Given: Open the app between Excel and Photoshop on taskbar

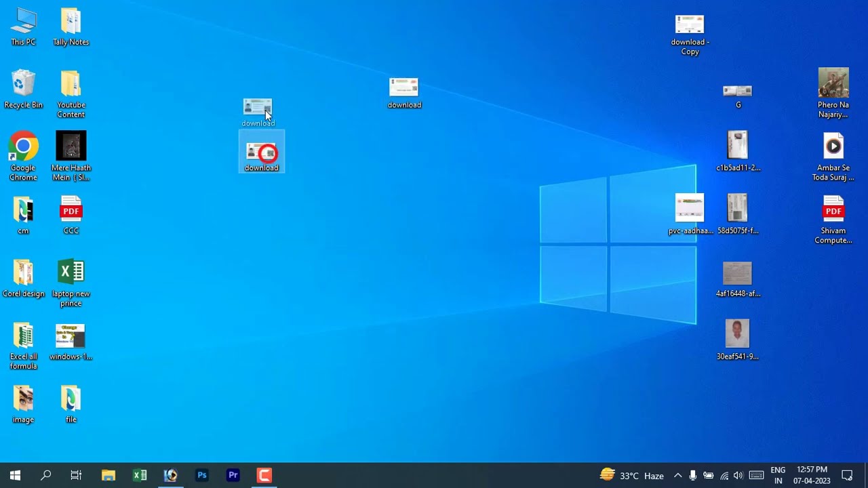Looking at the screenshot, I should coord(171,475).
